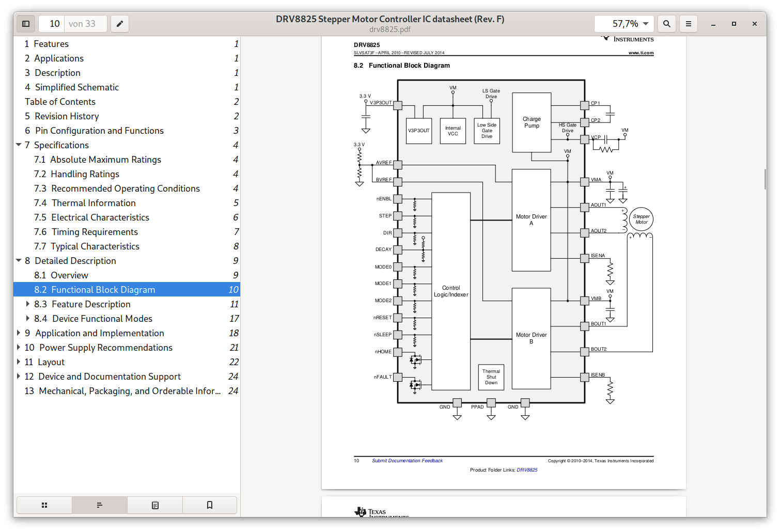Screen dimensions: 780x532
Task: Click the Charge Pump block in diagram
Action: tap(532, 122)
